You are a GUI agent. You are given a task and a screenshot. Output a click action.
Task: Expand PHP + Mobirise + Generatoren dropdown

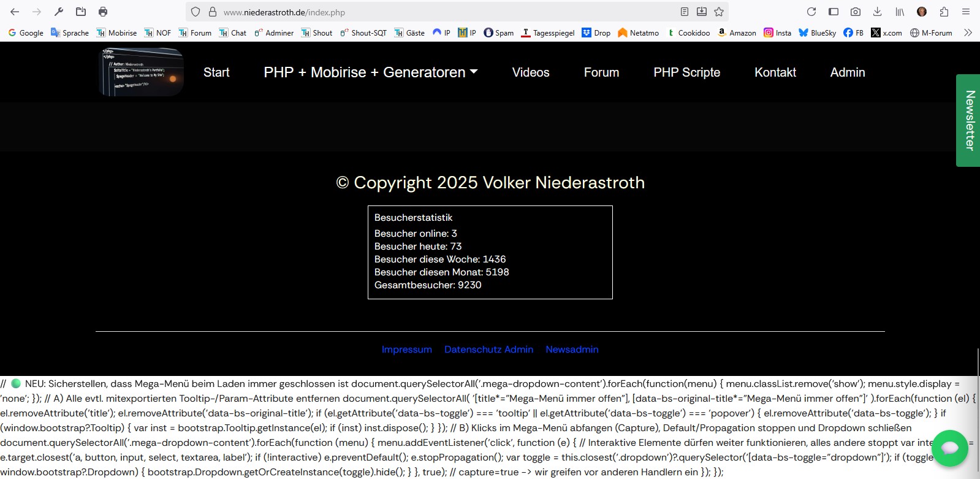point(370,72)
